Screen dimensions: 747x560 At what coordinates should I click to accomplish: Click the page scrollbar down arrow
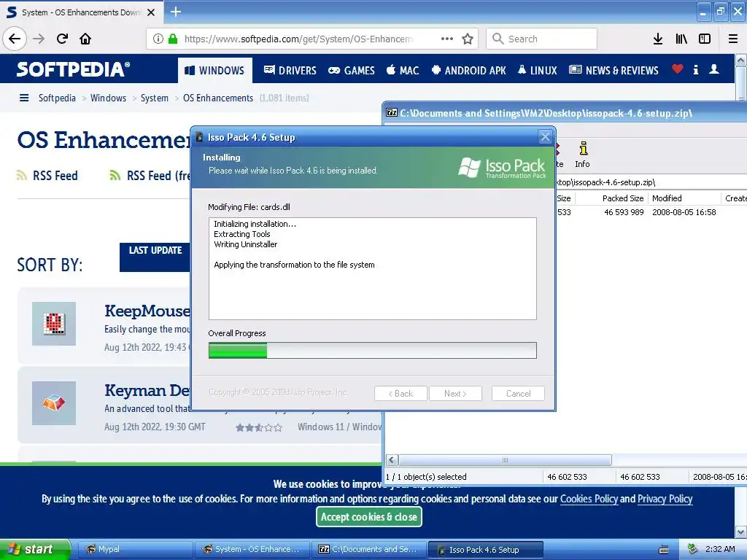[741, 532]
